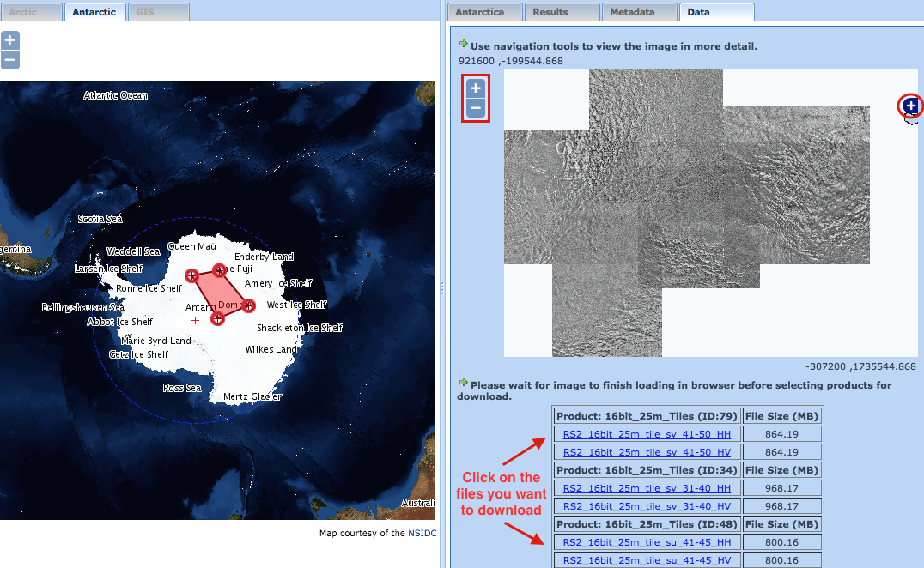Open the Results tab
Screen dimensions: 924x568
[561, 11]
